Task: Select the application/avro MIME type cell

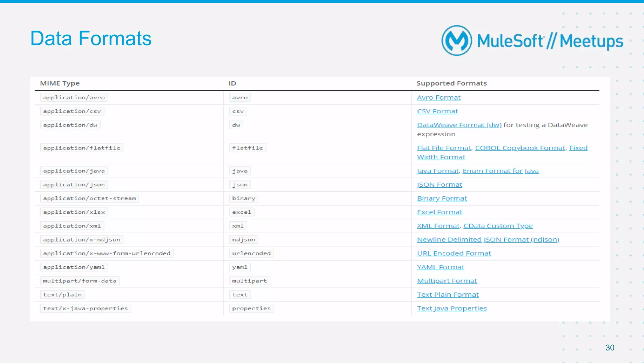Action: [74, 98]
